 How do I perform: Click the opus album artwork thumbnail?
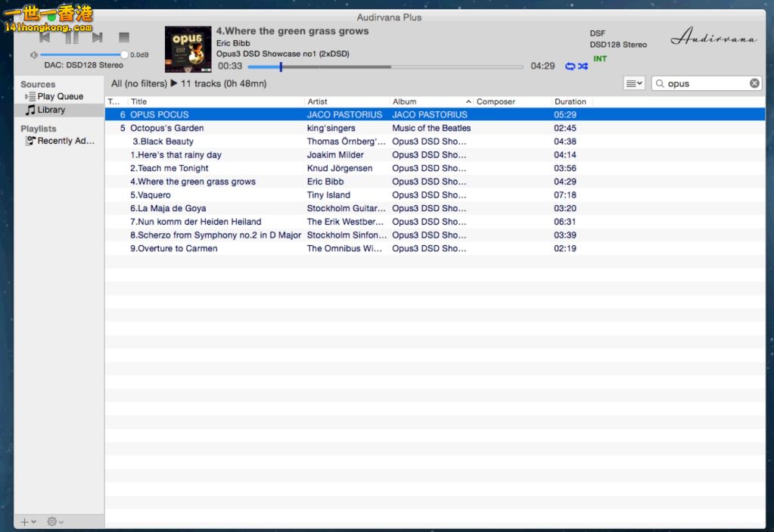(x=188, y=49)
